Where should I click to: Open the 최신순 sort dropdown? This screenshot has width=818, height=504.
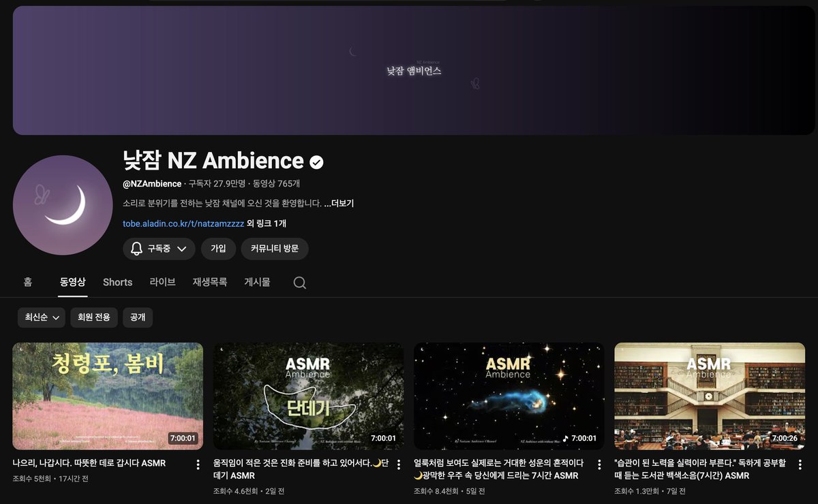click(x=42, y=317)
